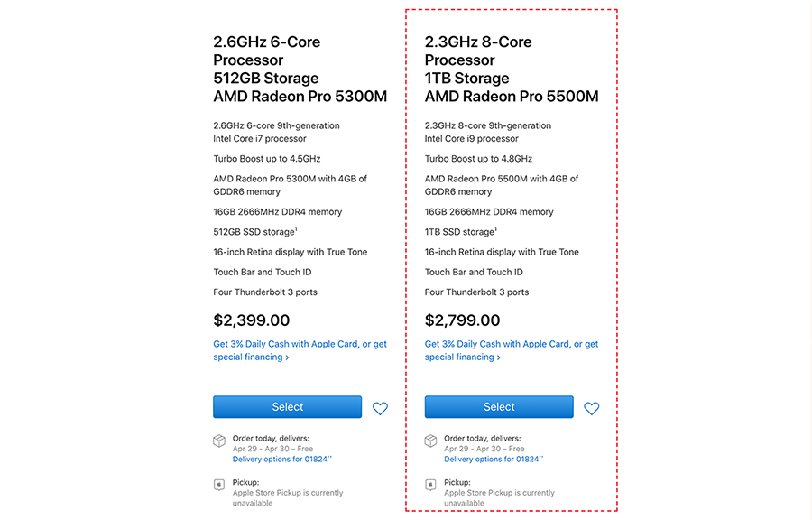The width and height of the screenshot is (812, 520).
Task: Open Apple Card financing link under $2,399.00
Action: click(300, 350)
